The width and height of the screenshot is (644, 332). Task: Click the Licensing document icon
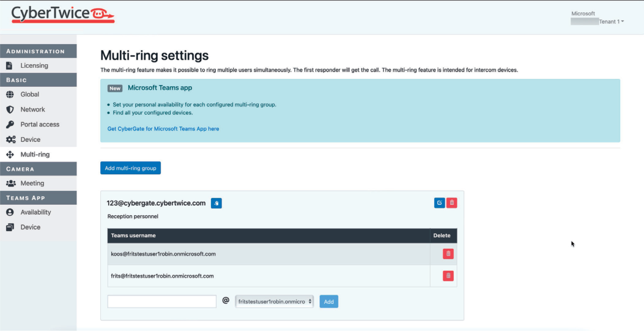tap(10, 65)
